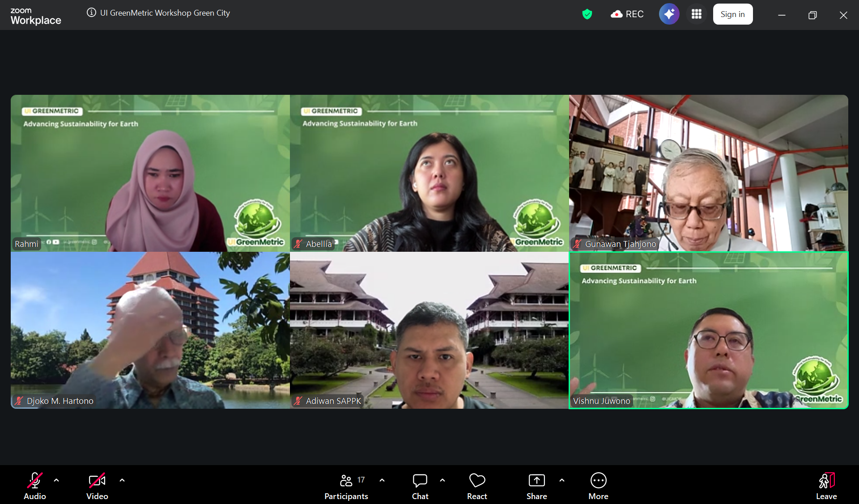Unmute microphone with the Audio button
Screen dimensions: 859x504
pos(35,486)
